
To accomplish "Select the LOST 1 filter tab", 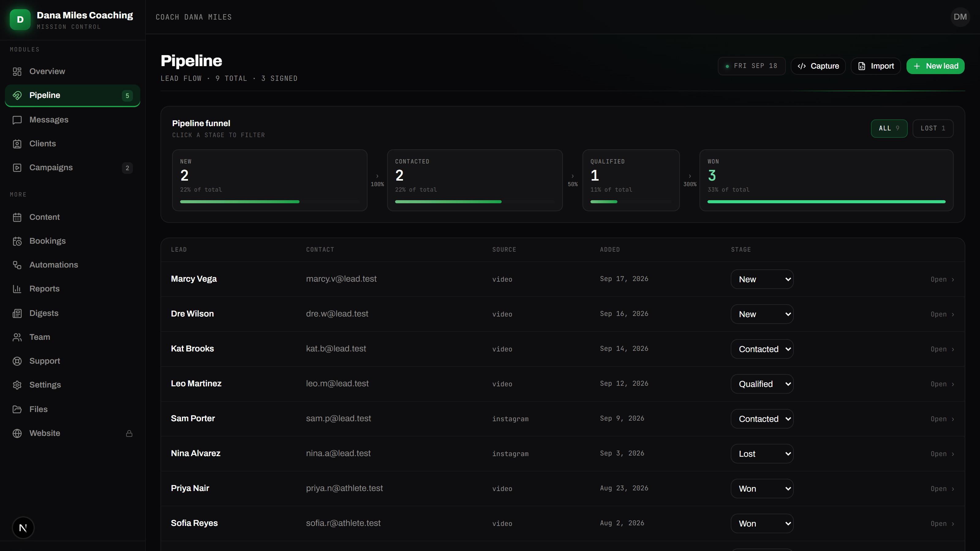I will pyautogui.click(x=933, y=129).
